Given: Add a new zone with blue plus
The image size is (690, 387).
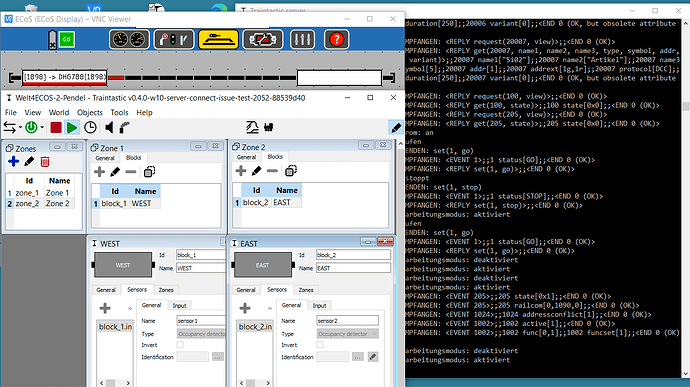Looking at the screenshot, I should coord(14,162).
